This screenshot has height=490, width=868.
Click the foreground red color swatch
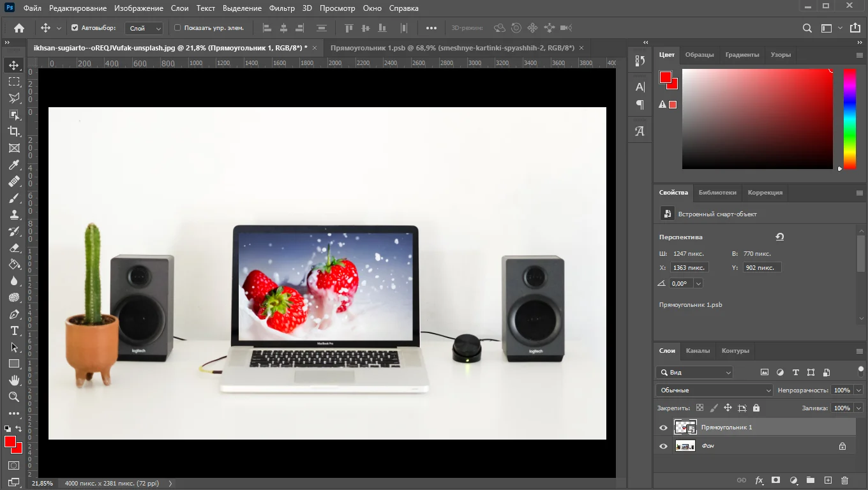9,442
